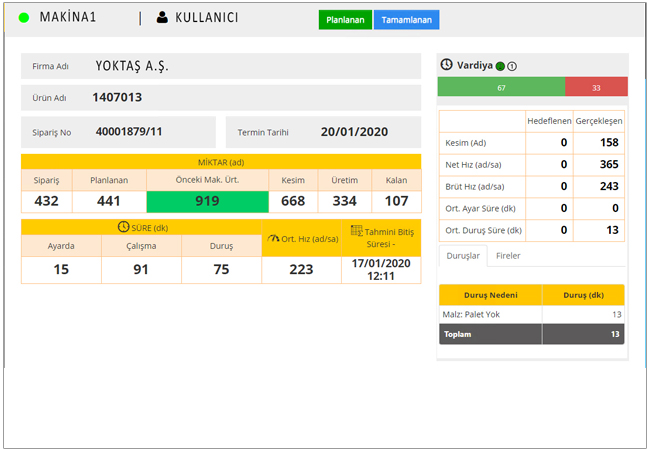Click the green shift user icon
Image resolution: width=650 pixels, height=451 pixels.
point(500,66)
